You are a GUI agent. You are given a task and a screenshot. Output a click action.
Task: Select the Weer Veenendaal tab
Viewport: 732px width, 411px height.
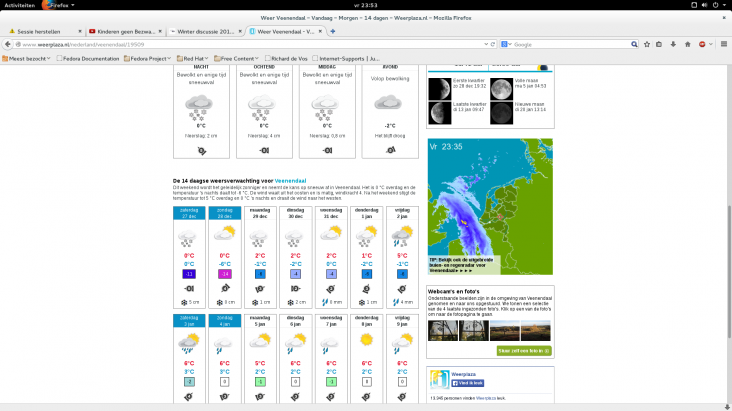[x=285, y=31]
